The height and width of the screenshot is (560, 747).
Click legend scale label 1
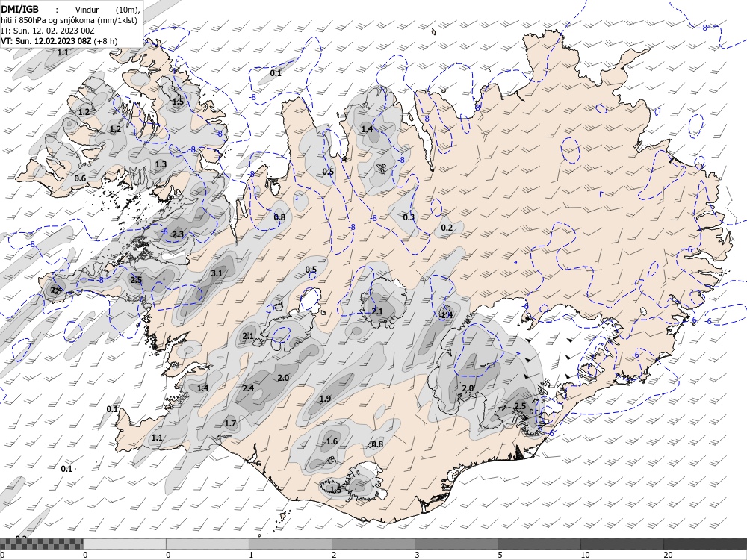(251, 555)
